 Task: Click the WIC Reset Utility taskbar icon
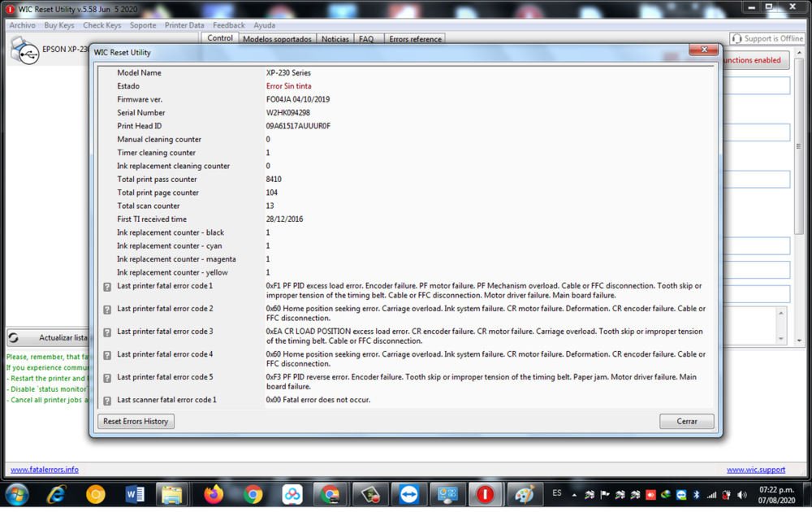click(486, 493)
